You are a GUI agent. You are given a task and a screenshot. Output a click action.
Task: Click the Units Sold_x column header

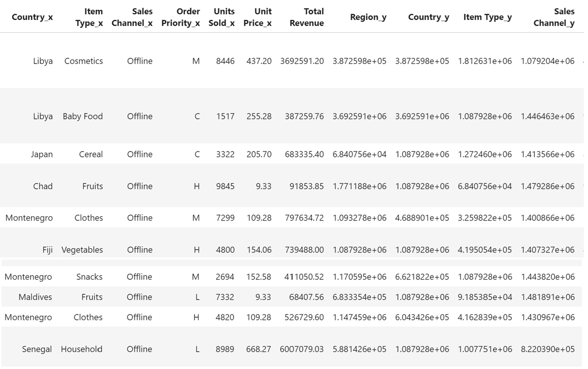[x=222, y=17]
